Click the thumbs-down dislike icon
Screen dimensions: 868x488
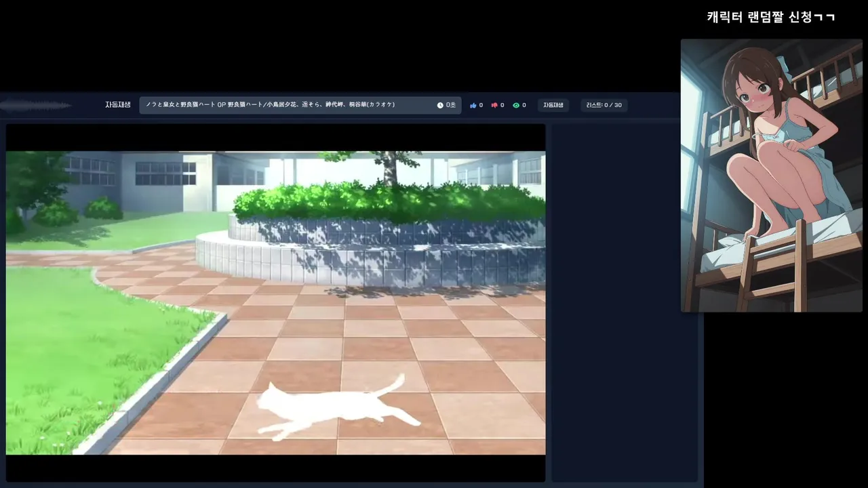point(494,105)
